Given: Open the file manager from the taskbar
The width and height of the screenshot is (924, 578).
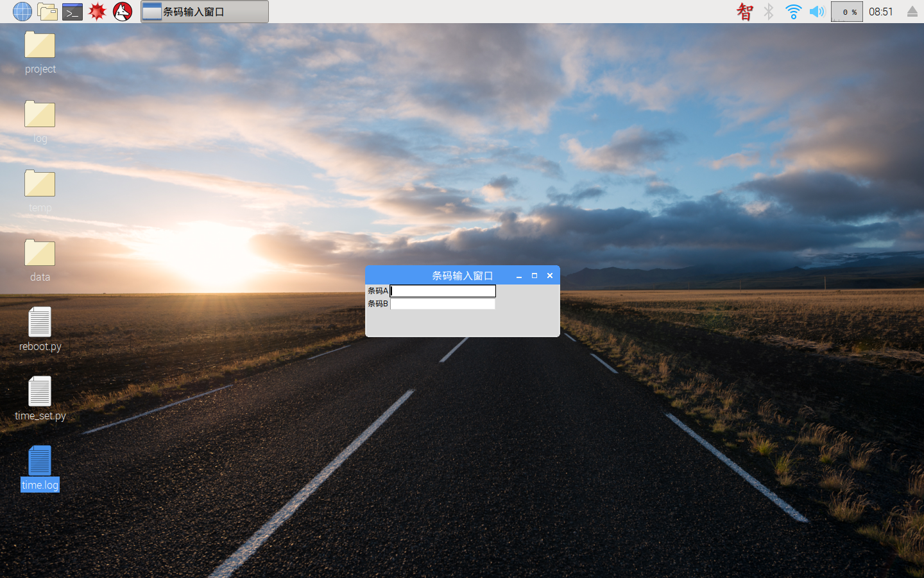Looking at the screenshot, I should [x=47, y=12].
